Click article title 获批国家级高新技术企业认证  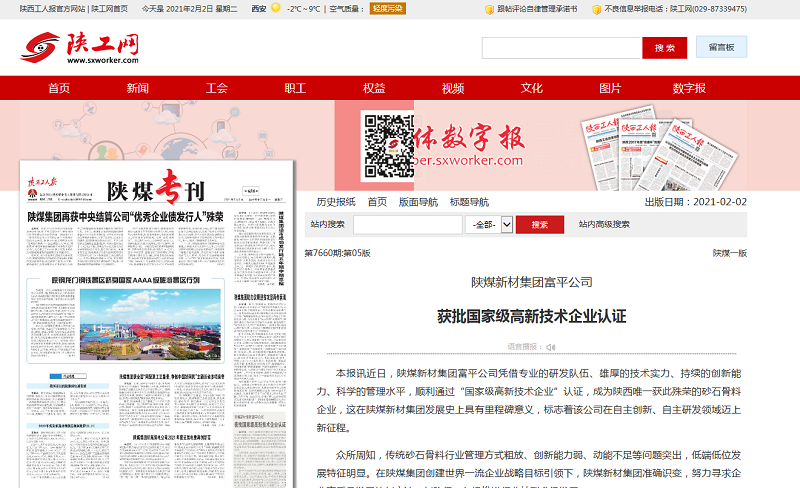point(531,316)
